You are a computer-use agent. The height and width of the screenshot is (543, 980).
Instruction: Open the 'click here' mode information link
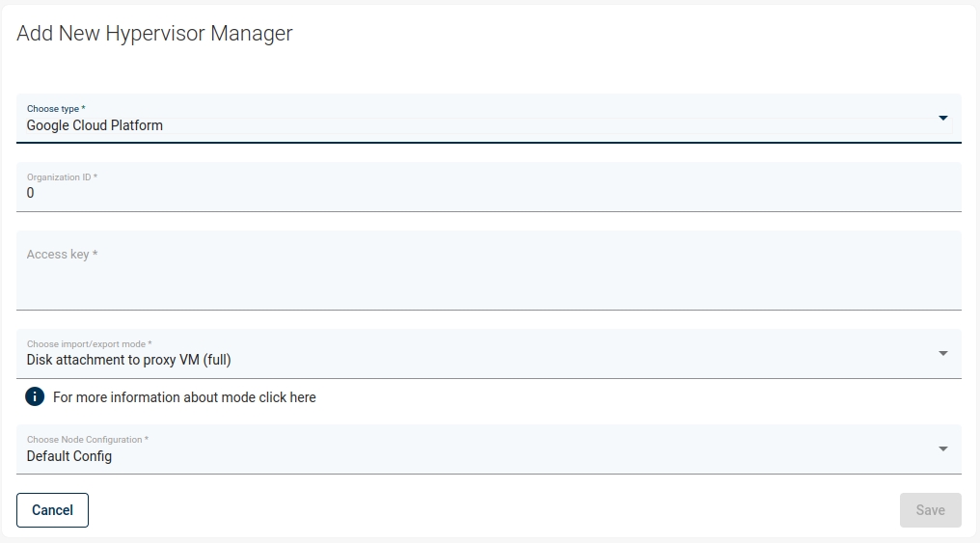pos(287,397)
